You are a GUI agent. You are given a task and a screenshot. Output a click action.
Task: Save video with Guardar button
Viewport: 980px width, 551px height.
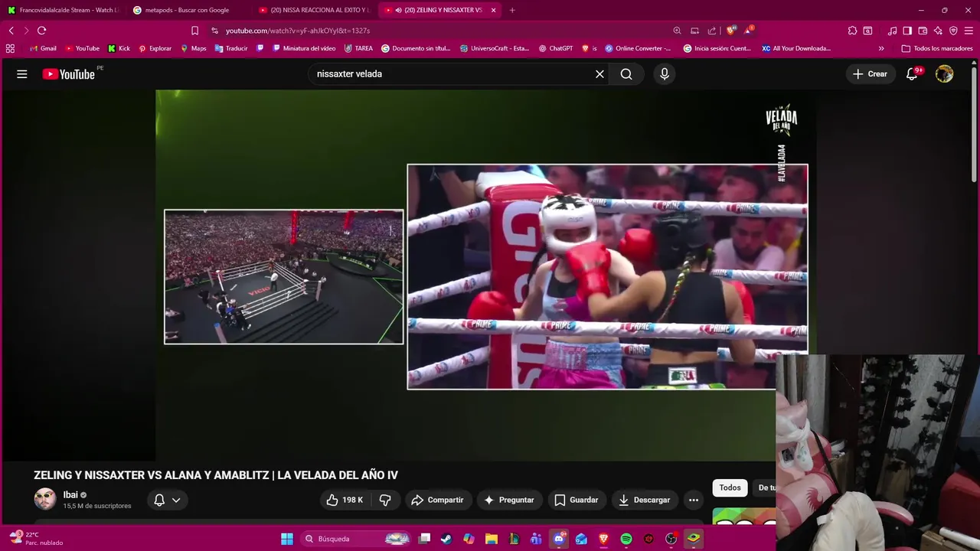tap(576, 500)
